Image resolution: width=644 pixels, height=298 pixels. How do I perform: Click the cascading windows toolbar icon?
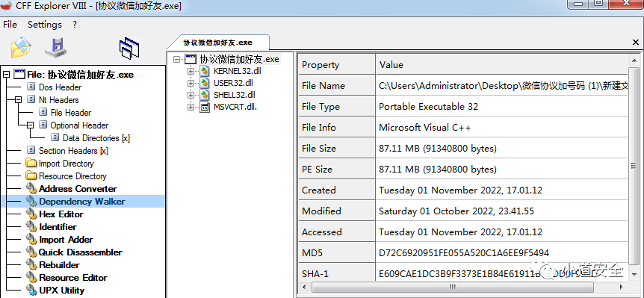coord(129,48)
